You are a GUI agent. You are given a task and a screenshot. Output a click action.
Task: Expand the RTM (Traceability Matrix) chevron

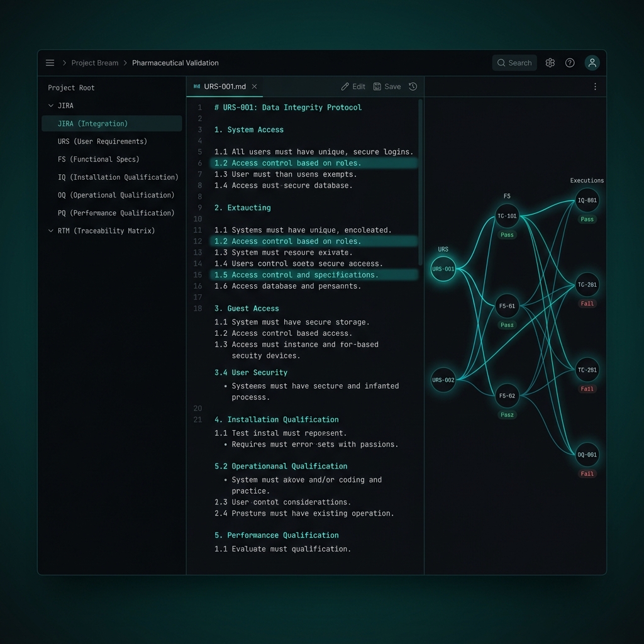pyautogui.click(x=51, y=231)
